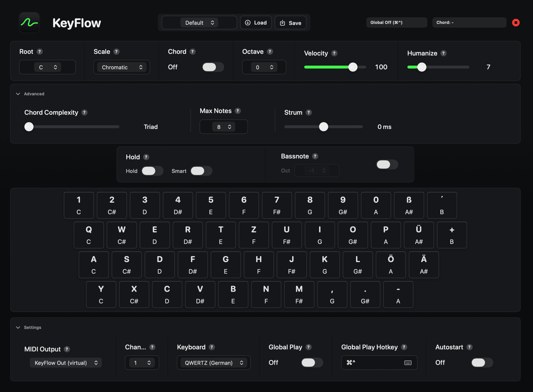Click the Velocity slider handle
This screenshot has height=392, width=533.
point(353,67)
